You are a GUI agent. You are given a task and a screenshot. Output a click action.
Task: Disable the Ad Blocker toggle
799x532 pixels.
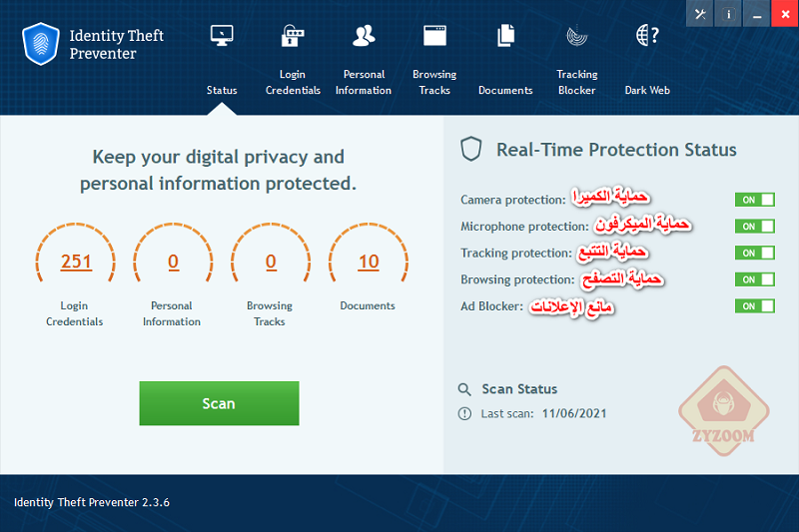coord(755,306)
